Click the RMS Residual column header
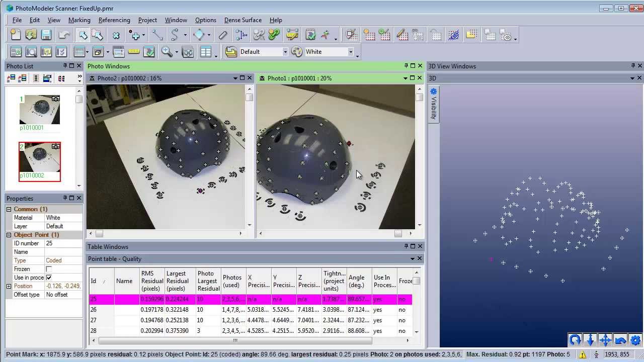Image resolution: width=644 pixels, height=362 pixels. pyautogui.click(x=151, y=281)
